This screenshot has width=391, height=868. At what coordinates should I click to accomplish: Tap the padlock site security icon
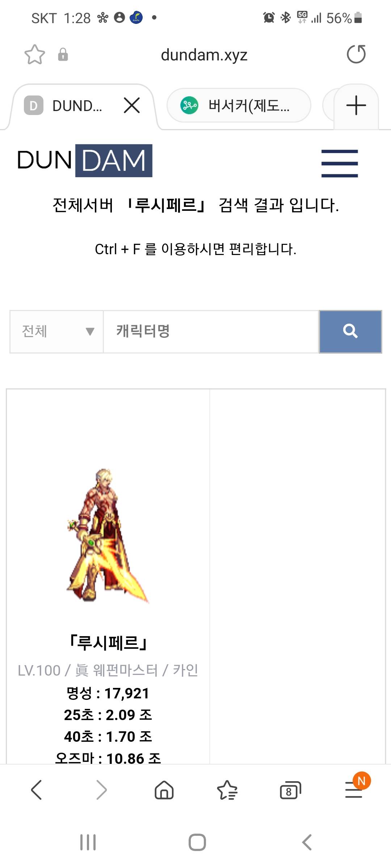[x=63, y=55]
